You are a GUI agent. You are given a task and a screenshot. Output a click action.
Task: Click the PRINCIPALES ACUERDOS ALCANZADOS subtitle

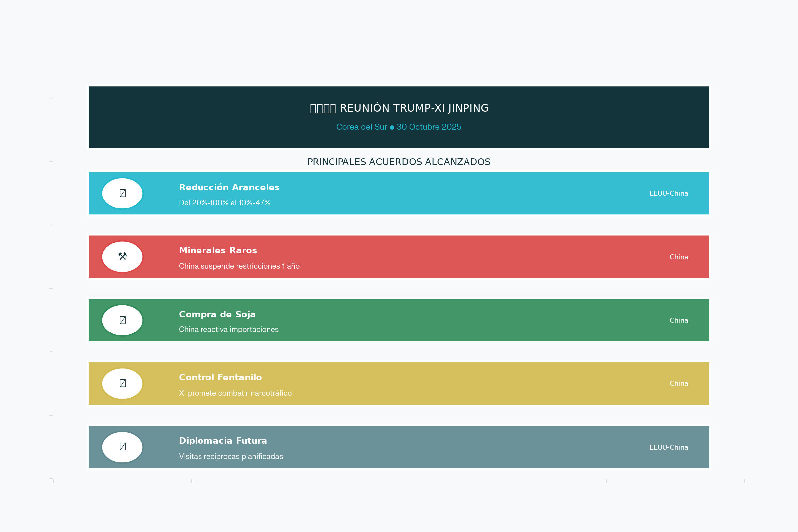[x=399, y=162]
